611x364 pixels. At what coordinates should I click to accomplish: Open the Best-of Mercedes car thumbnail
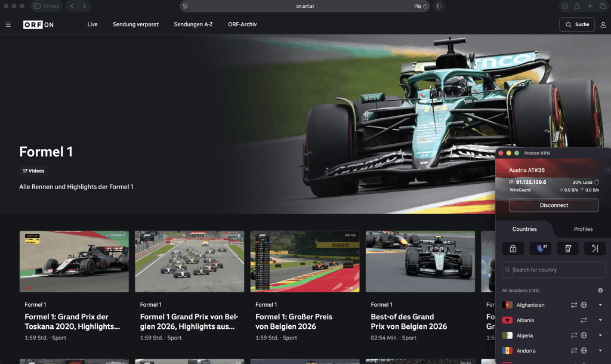coord(420,261)
